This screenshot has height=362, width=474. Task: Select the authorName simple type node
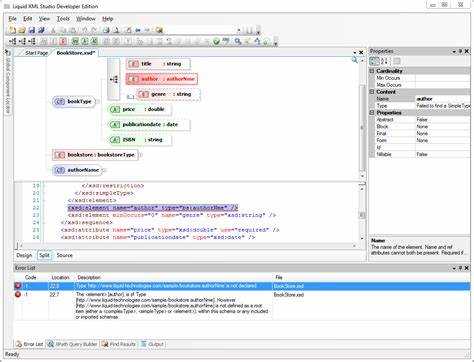78,170
